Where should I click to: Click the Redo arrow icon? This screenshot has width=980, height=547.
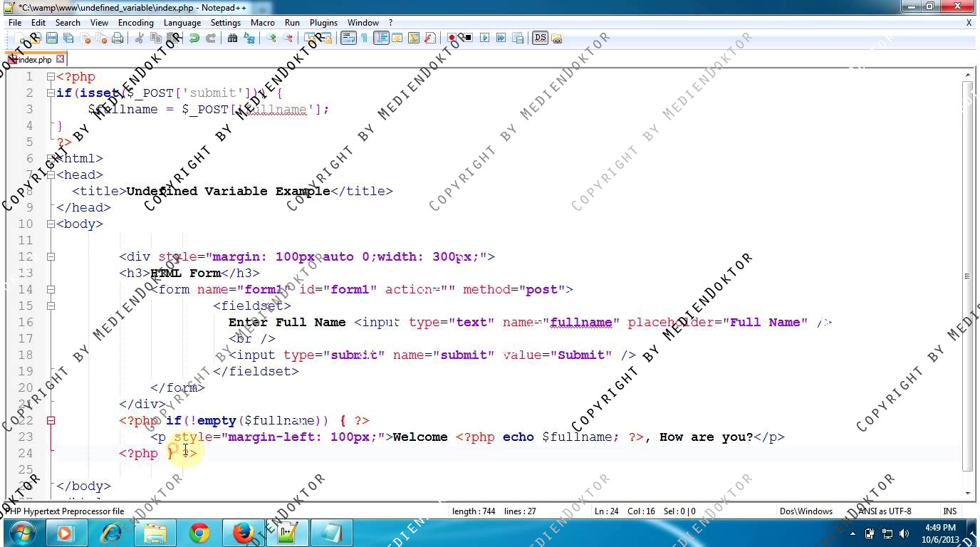[211, 38]
